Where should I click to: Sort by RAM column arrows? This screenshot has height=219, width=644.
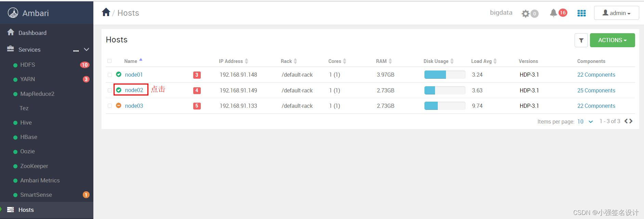(x=390, y=61)
